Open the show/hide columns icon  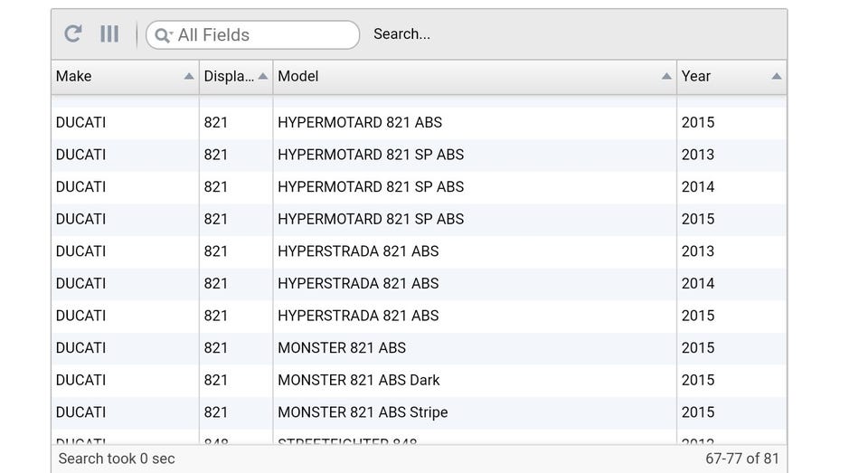pyautogui.click(x=109, y=34)
